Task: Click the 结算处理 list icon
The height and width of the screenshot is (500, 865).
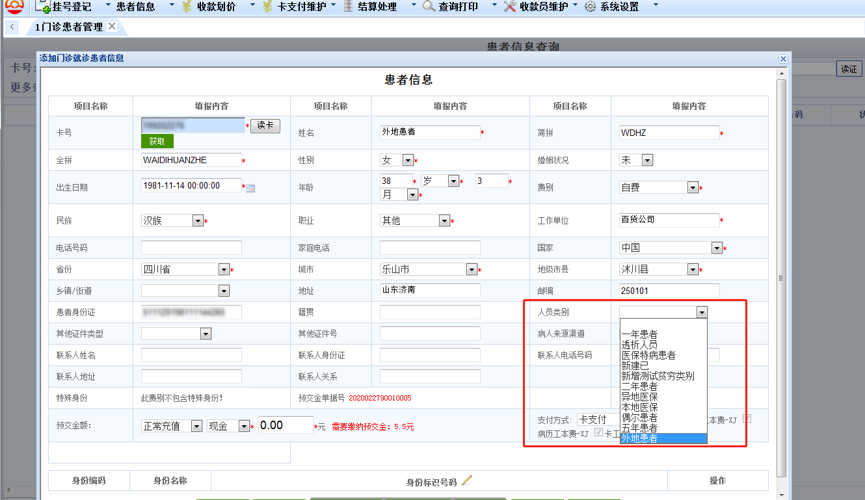Action: (x=348, y=6)
